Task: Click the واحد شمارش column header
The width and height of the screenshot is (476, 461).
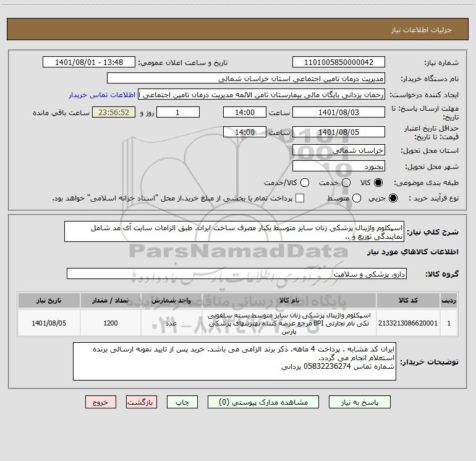Action: click(171, 300)
